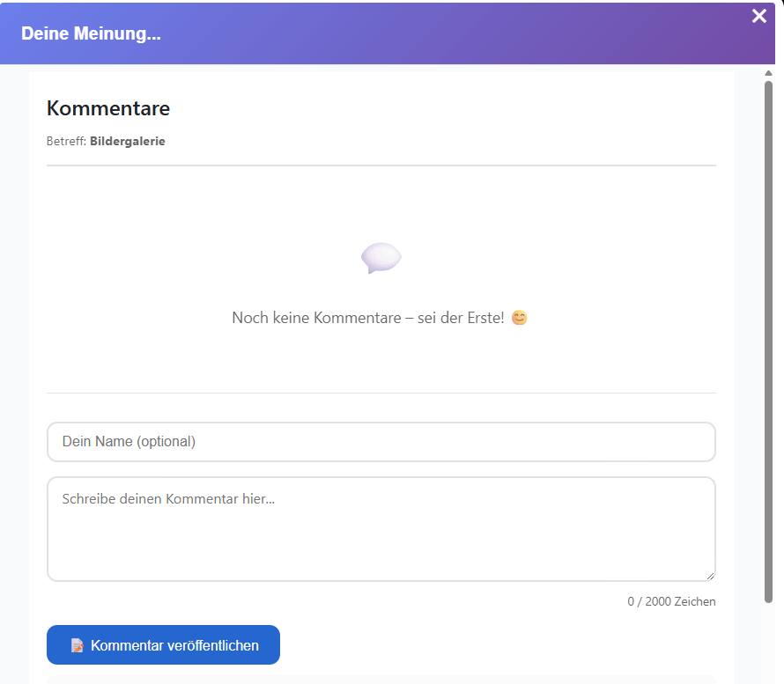The height and width of the screenshot is (684, 784).
Task: Click the divider line below the subject
Action: point(381,164)
